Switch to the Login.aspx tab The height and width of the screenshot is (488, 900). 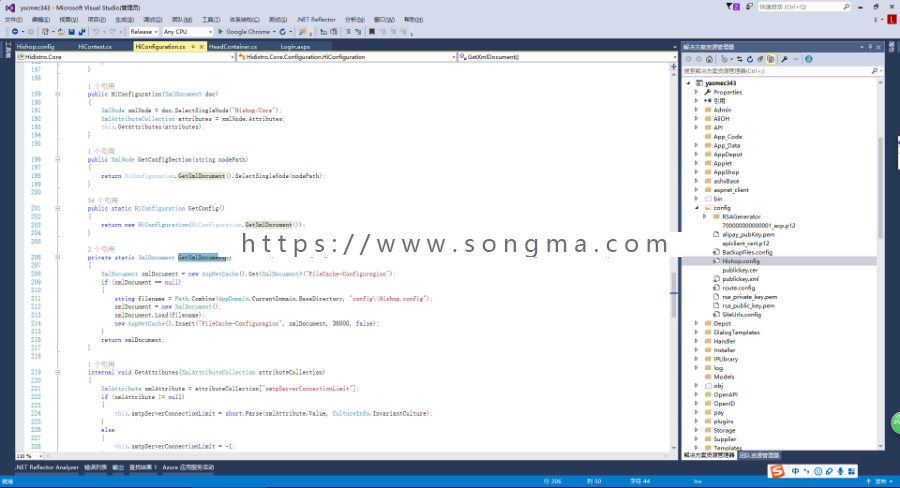[x=295, y=47]
